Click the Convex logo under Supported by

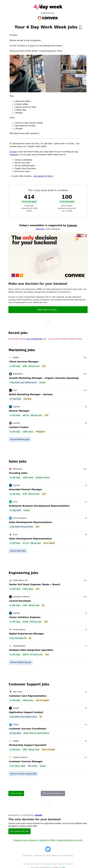tap(48, 18)
